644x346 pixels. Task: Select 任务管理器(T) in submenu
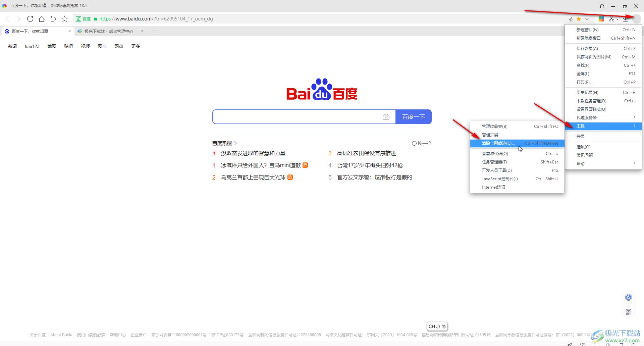517,162
